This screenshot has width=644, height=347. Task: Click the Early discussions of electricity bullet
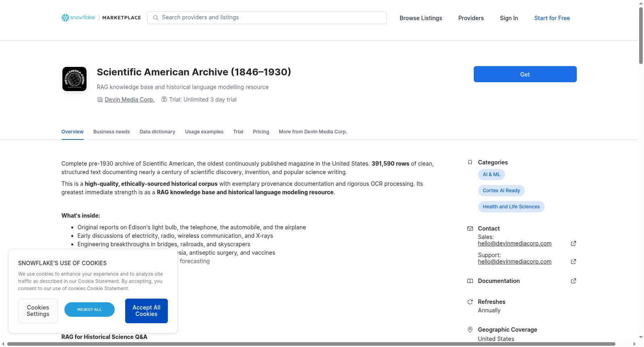click(175, 236)
